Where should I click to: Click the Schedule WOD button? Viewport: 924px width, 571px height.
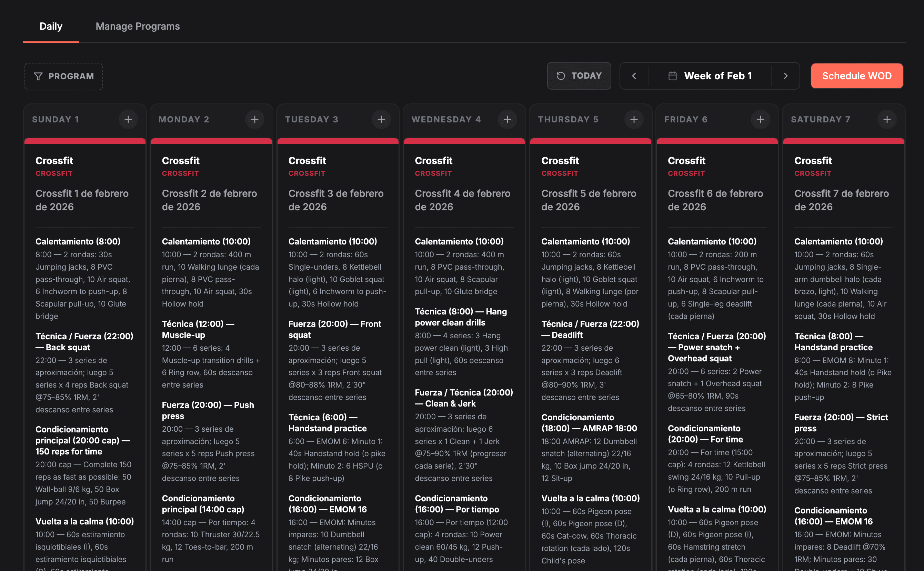click(856, 76)
